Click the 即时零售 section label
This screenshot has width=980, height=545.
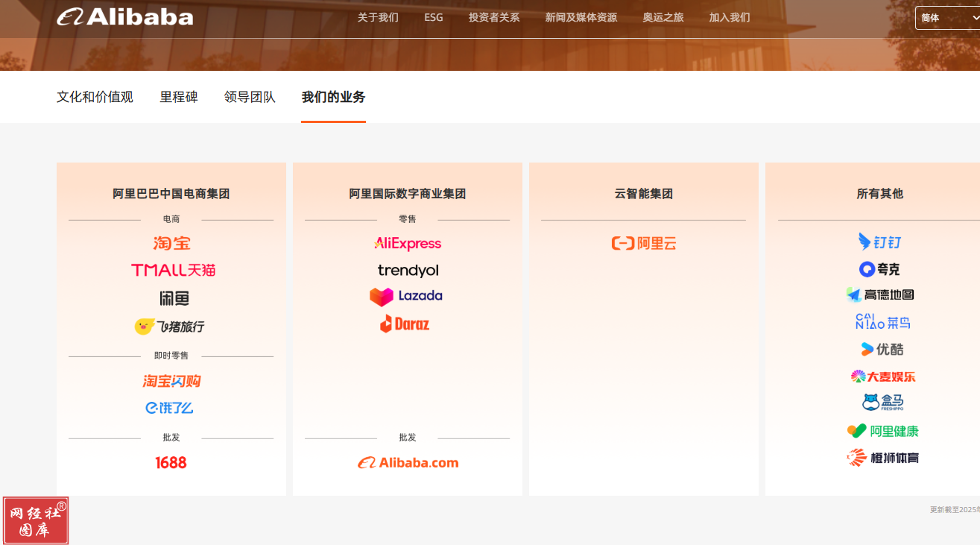(171, 356)
